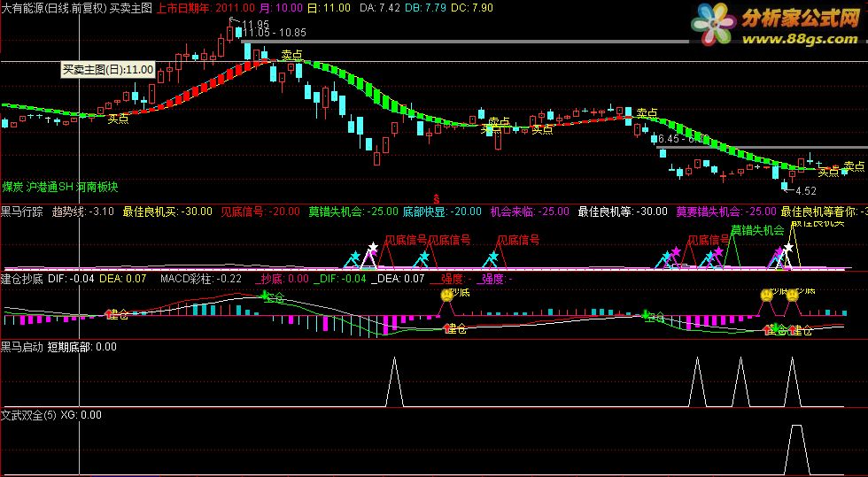Open the 沪港通SH tag
868x477 pixels.
(50, 187)
